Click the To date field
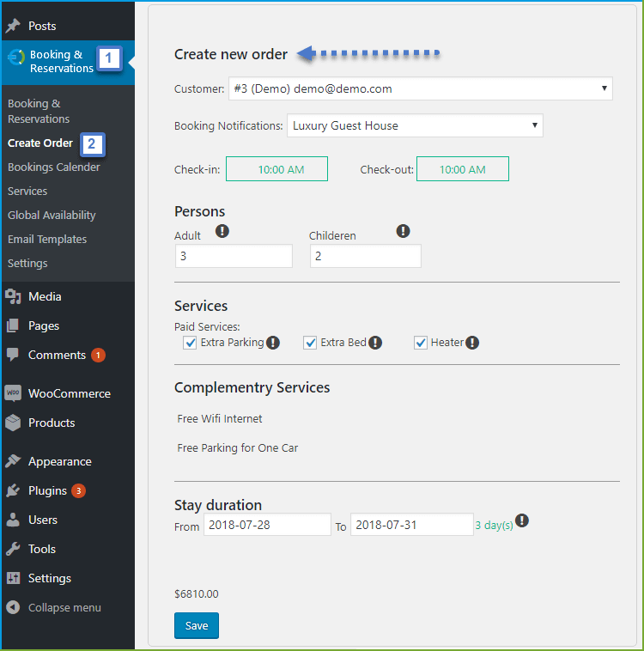The height and width of the screenshot is (651, 644). coord(412,525)
